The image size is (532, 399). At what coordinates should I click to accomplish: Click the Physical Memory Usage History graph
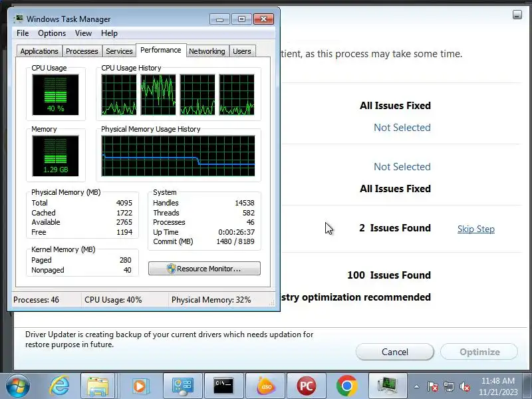pyautogui.click(x=178, y=156)
